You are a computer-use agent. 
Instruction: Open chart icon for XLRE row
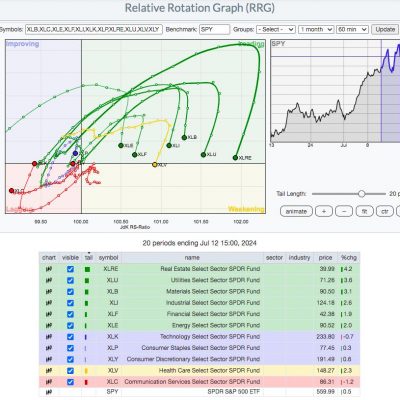point(49,269)
